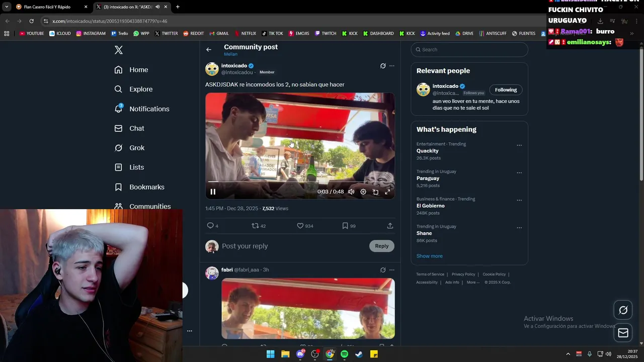Open Lists in X sidebar
The image size is (644, 362).
point(129,167)
